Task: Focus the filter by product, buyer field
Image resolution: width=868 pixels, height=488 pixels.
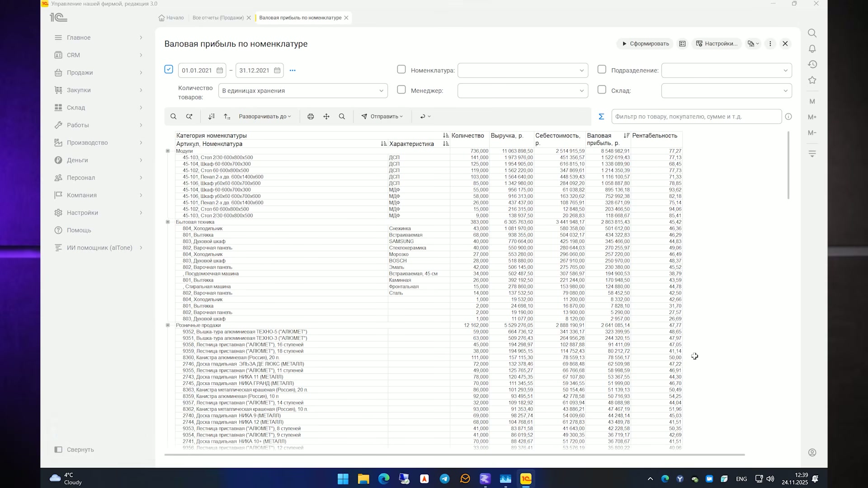Action: tap(696, 117)
